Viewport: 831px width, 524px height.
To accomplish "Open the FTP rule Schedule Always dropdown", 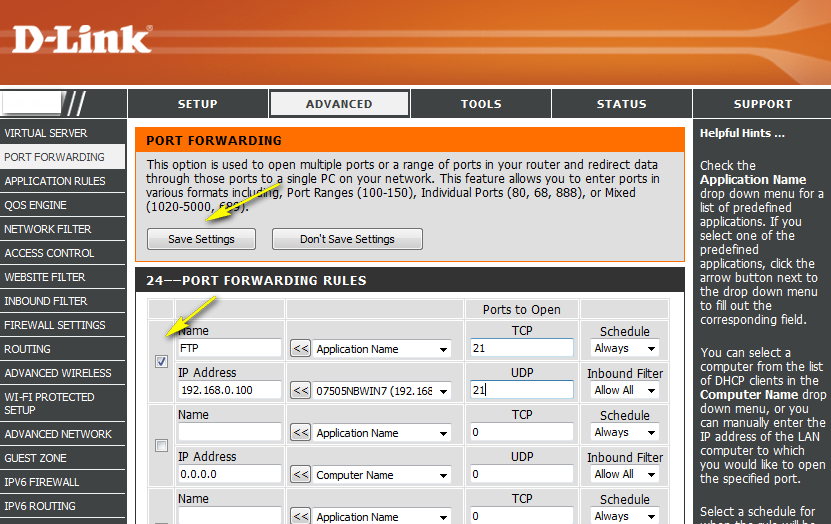I will pos(625,349).
